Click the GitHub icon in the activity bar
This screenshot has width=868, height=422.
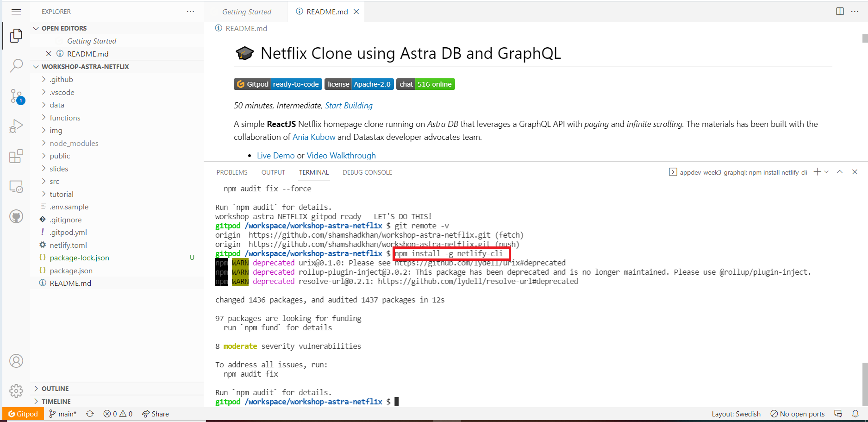tap(16, 216)
